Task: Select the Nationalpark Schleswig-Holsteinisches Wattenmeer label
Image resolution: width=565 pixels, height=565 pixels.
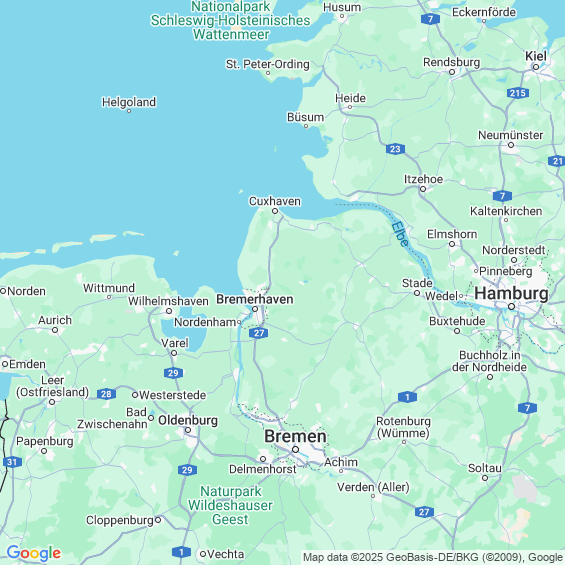Action: (230, 21)
